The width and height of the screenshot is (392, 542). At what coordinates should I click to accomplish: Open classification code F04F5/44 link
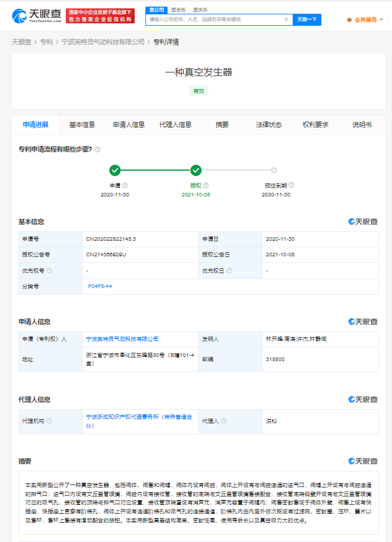pos(100,286)
